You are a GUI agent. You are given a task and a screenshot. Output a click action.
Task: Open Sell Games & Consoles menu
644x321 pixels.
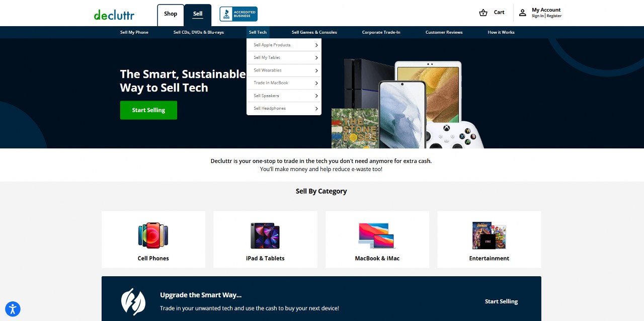[x=314, y=32]
